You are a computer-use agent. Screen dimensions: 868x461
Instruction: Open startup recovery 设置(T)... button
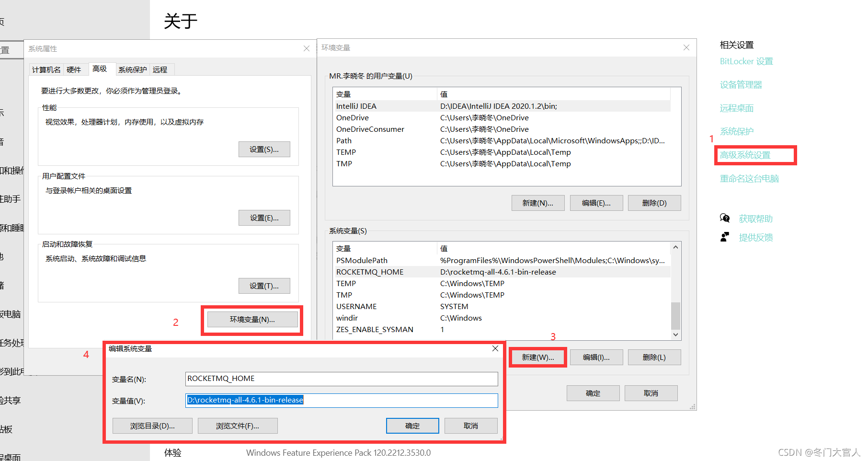[264, 286]
